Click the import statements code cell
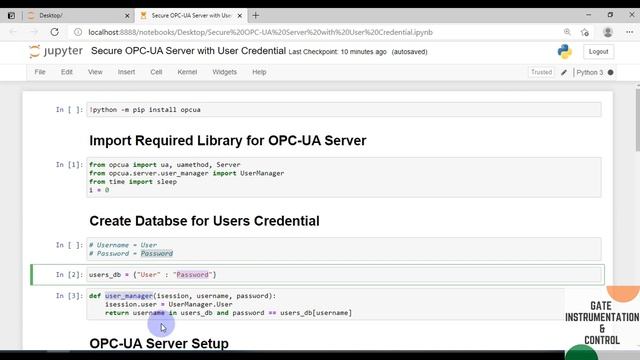This screenshot has width=640, height=360. tap(344, 177)
